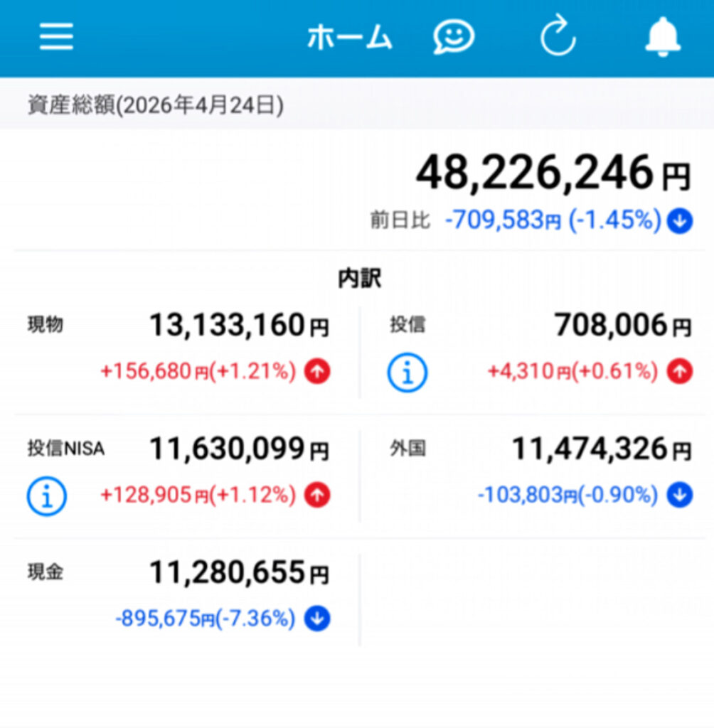Tap blue down arrow for 外国
The width and height of the screenshot is (714, 728).
click(x=679, y=496)
